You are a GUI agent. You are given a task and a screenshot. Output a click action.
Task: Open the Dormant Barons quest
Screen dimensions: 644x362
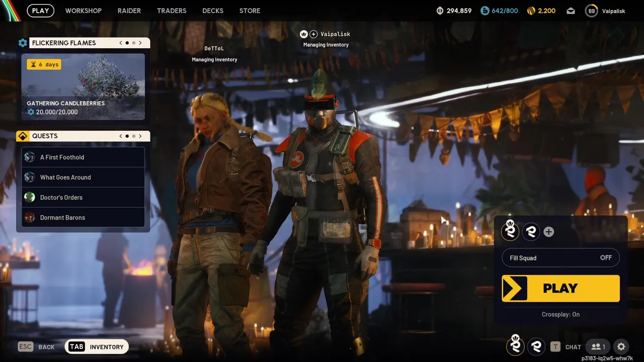coord(83,217)
